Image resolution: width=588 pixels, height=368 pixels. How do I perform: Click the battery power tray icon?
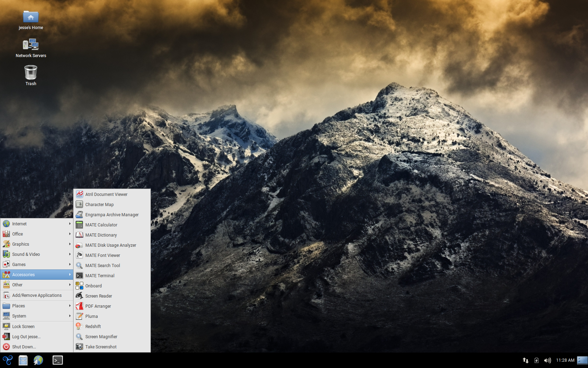537,360
